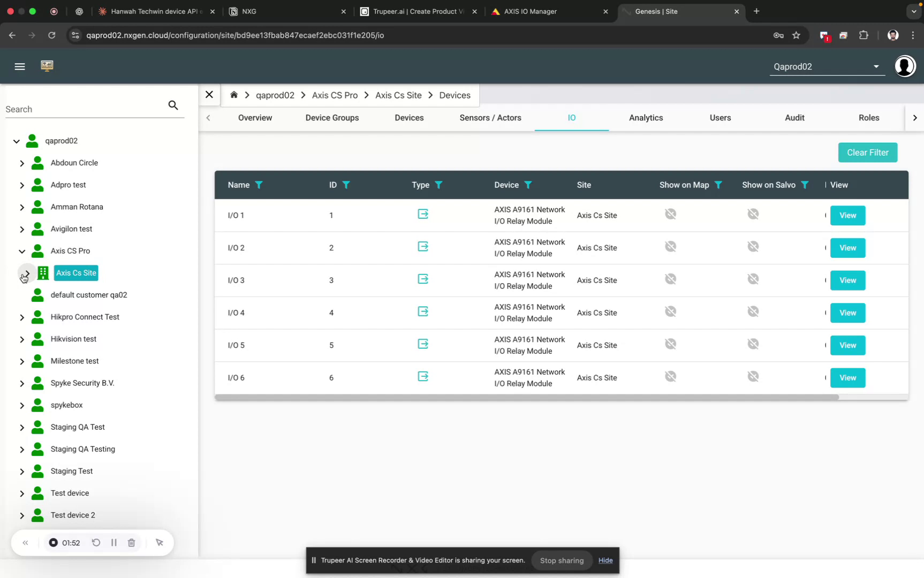Toggle Show on Map for I/O 1
Screen dimensions: 924x578
point(670,214)
